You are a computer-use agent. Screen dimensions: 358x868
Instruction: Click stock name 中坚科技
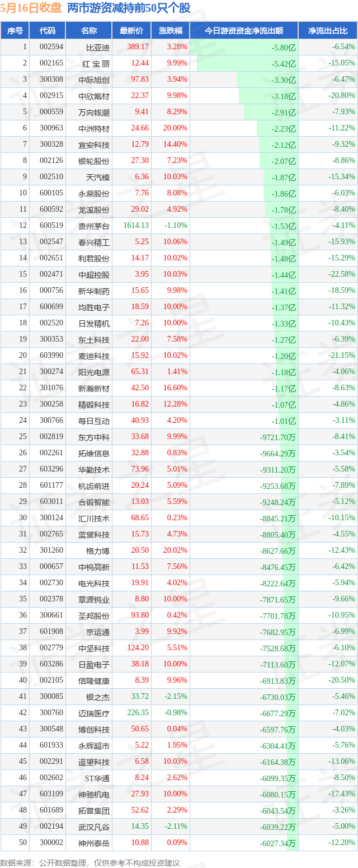[94, 648]
